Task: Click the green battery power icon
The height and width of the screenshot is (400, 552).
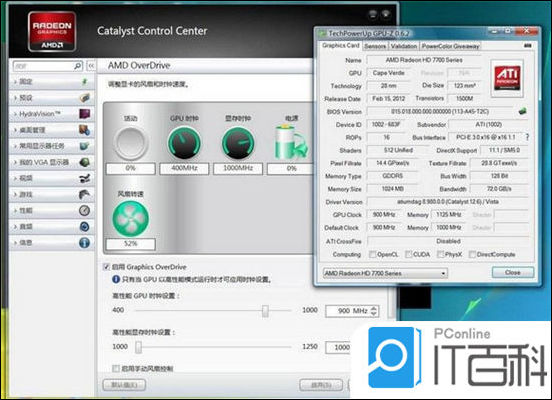Action: (x=291, y=142)
